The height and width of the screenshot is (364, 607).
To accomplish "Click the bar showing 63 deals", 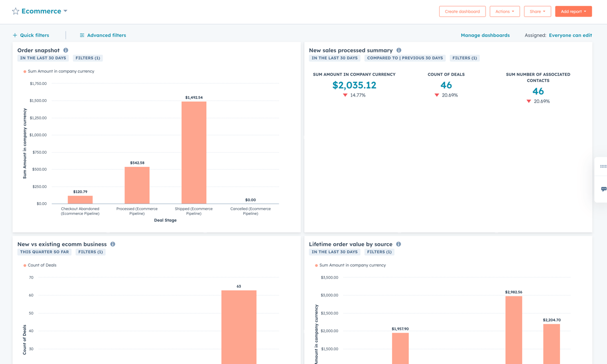I will click(x=239, y=327).
